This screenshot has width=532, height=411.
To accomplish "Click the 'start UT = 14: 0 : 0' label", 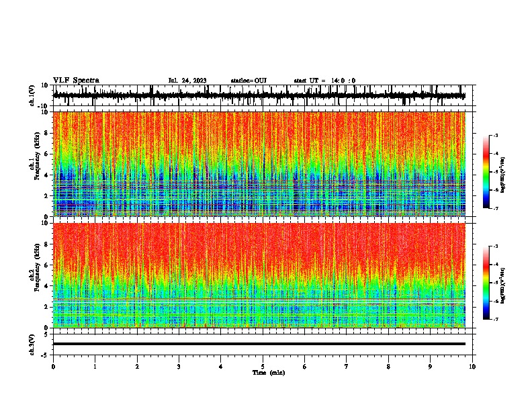I will coord(324,81).
